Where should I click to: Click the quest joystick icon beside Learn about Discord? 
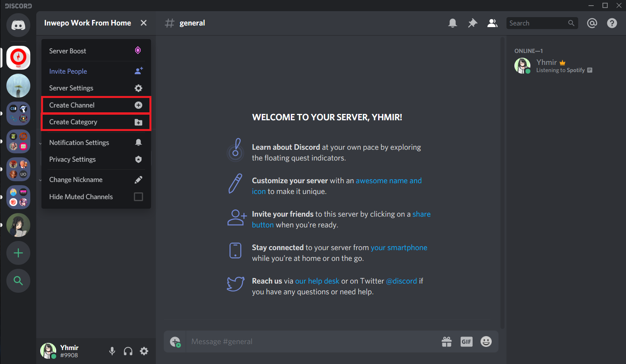pos(235,150)
